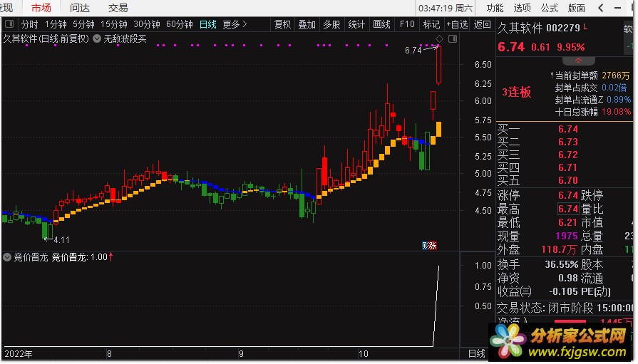Click the back arrow icon in title bar
Image resolution: width=638 pixels, height=364 pixels.
coord(601,8)
